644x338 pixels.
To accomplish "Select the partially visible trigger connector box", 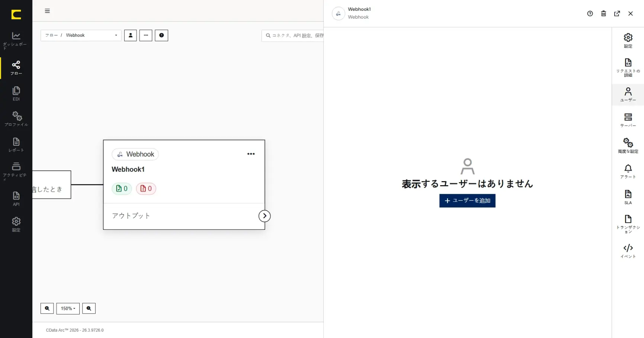I will coord(52,185).
